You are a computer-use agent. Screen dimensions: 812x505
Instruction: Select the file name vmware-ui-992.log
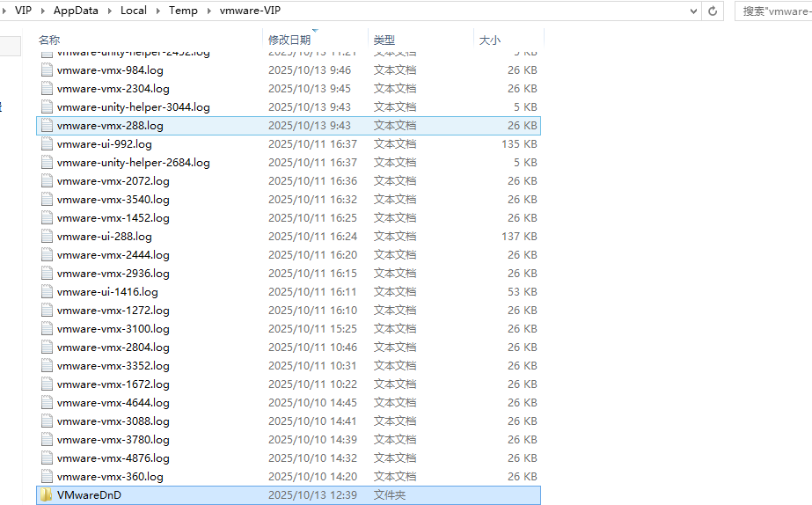104,144
